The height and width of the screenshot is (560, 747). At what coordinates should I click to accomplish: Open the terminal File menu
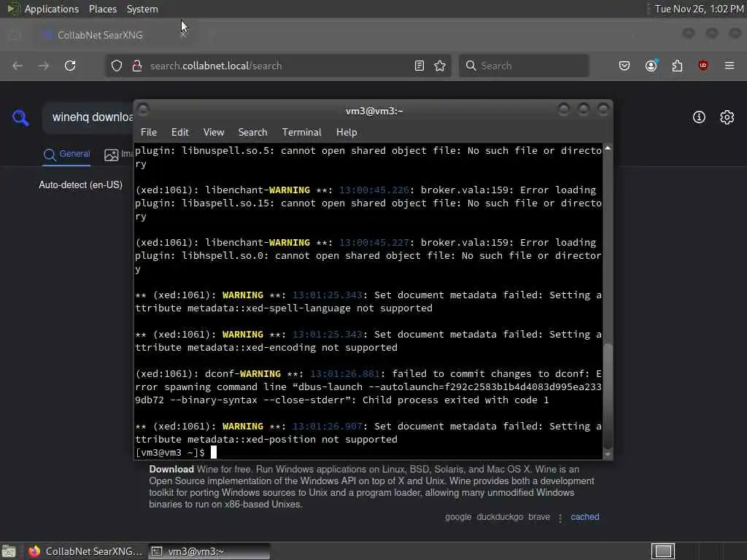[149, 133]
